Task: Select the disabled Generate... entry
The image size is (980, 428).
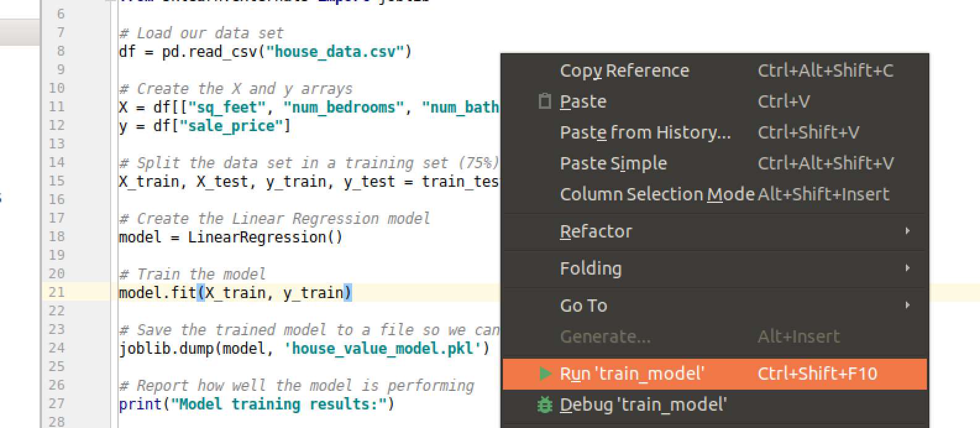Action: tap(605, 336)
